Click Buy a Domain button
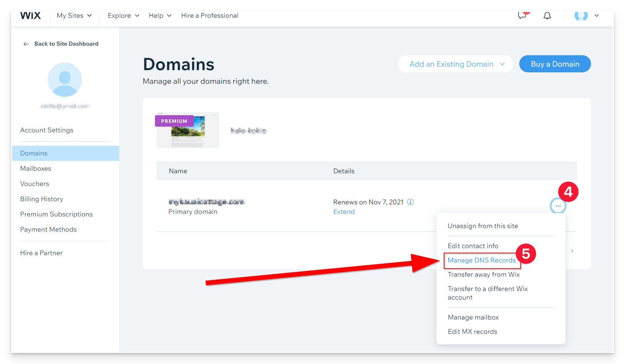This screenshot has height=364, width=625. pyautogui.click(x=555, y=64)
